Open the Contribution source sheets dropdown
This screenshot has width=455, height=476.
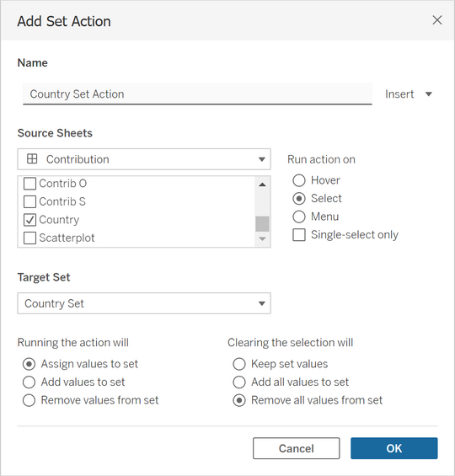[144, 159]
